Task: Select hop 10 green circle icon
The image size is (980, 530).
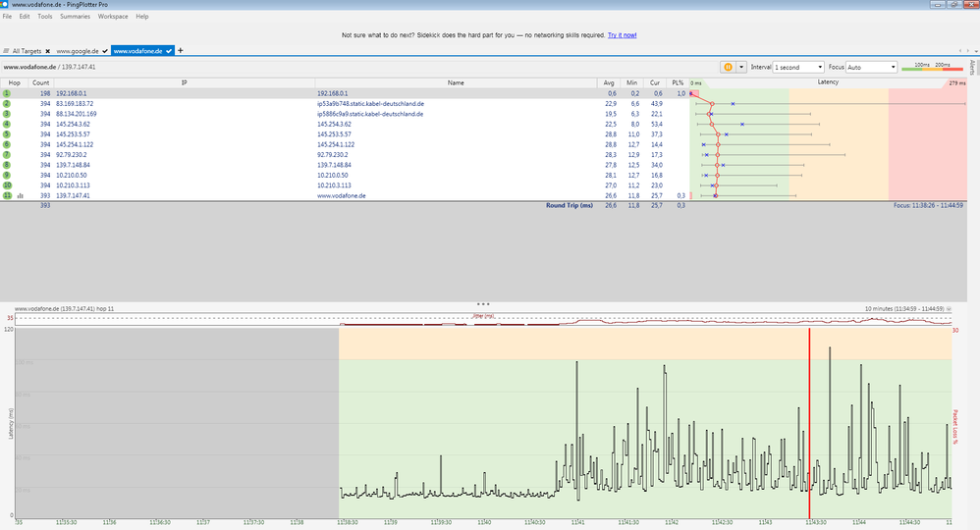Action: tap(7, 185)
